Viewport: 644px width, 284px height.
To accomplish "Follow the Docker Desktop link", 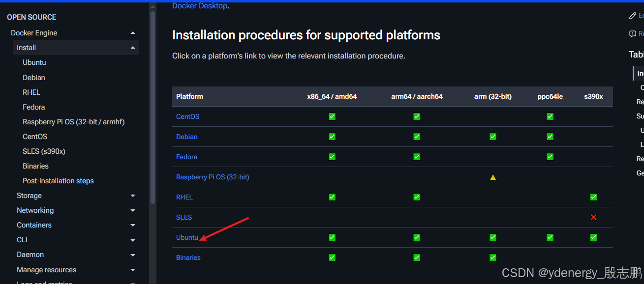I will coord(199,6).
